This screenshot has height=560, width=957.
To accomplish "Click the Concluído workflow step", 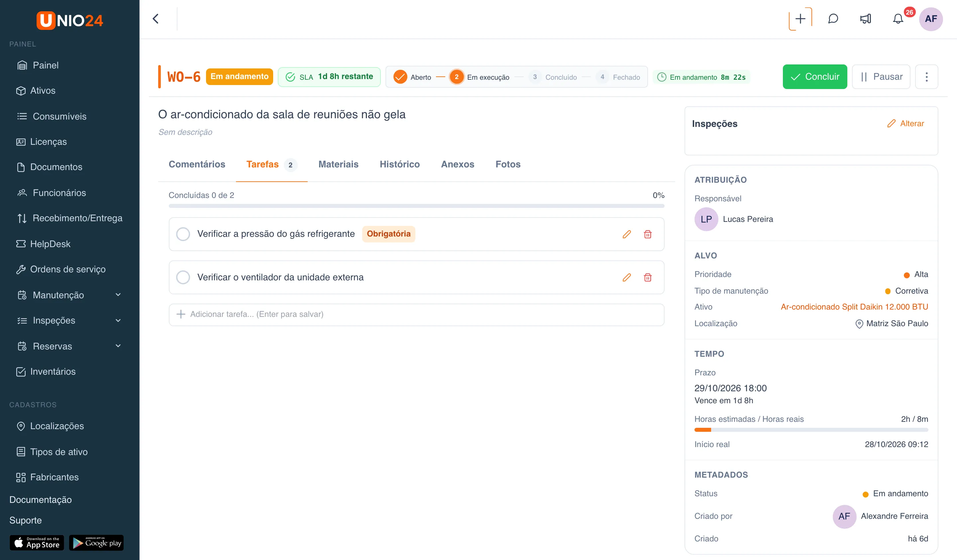I will [x=553, y=77].
